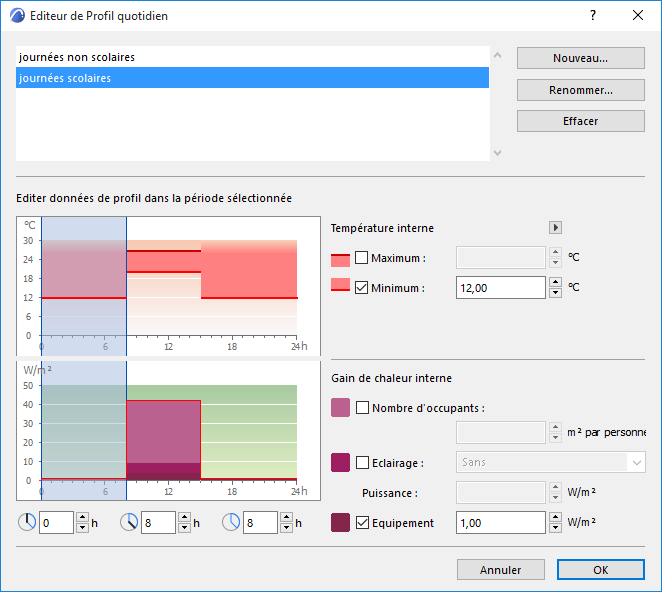662x592 pixels.
Task: Click the Nombre d'occupants colour swatch
Action: click(x=340, y=408)
